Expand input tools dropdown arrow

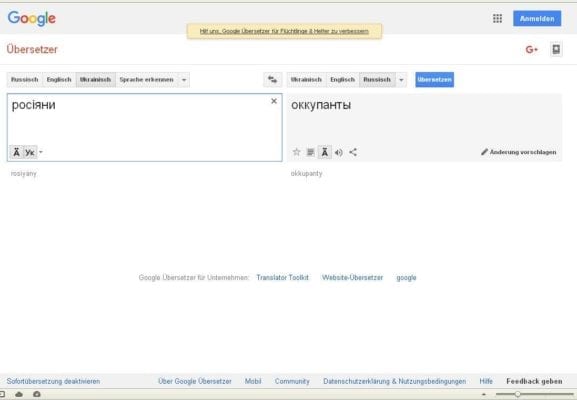click(x=41, y=152)
